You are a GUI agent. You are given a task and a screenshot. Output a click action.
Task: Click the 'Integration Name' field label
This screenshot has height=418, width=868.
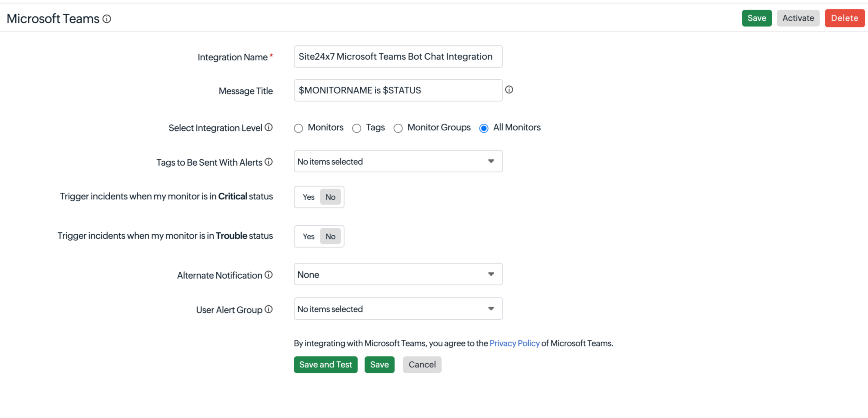[x=232, y=57]
